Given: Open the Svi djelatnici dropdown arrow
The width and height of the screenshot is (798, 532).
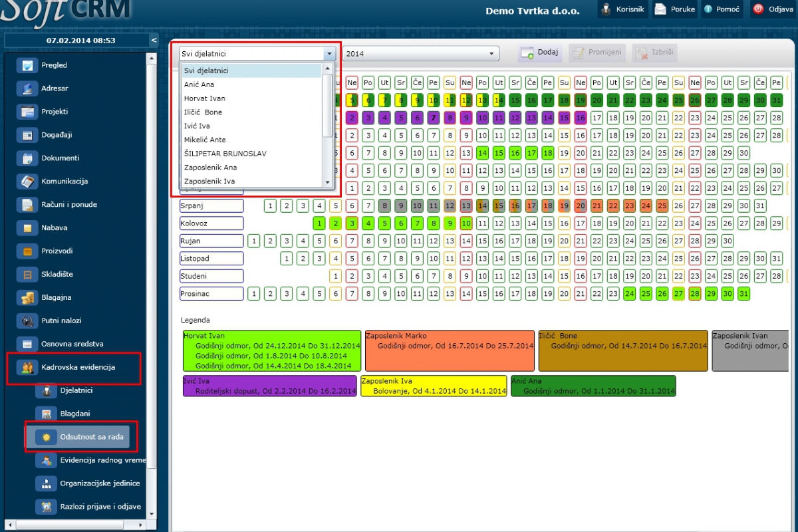Looking at the screenshot, I should (329, 54).
